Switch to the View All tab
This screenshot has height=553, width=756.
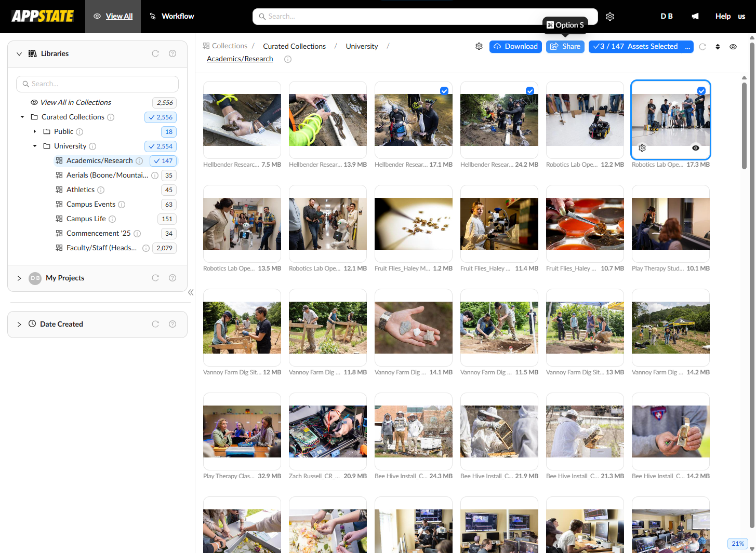[x=113, y=17]
